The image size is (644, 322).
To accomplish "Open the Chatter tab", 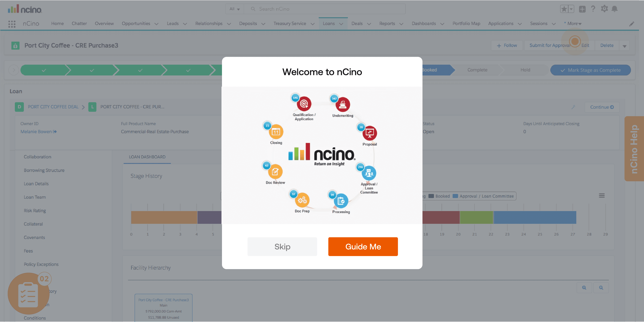I will (79, 24).
